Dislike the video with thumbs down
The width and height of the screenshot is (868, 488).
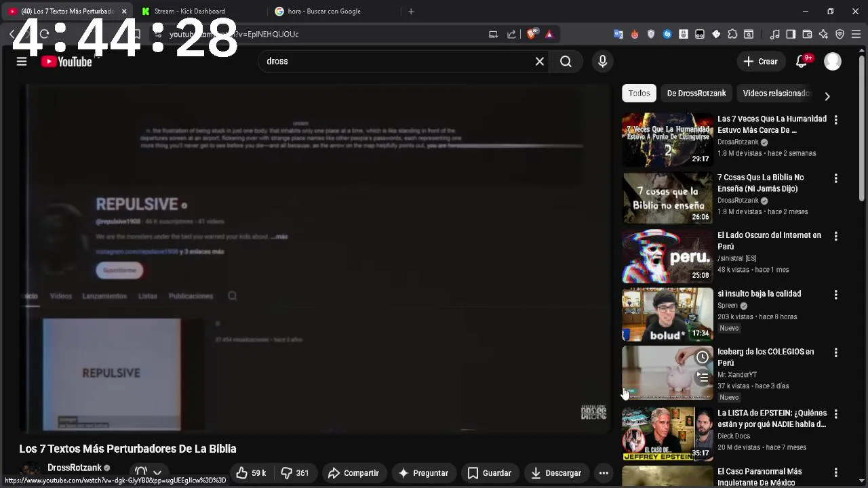click(294, 473)
